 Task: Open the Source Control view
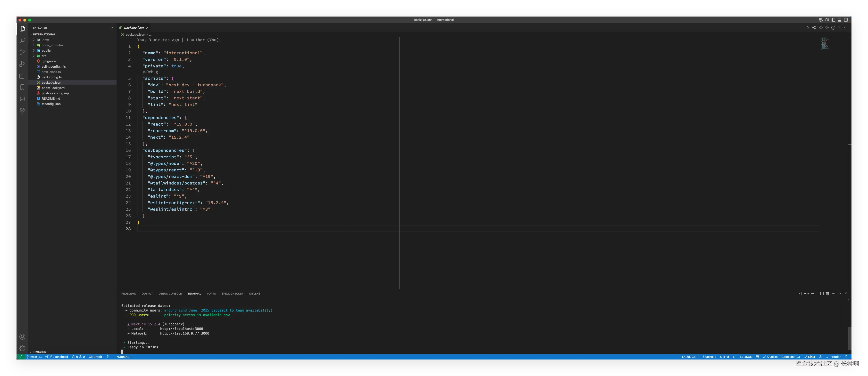(x=22, y=53)
